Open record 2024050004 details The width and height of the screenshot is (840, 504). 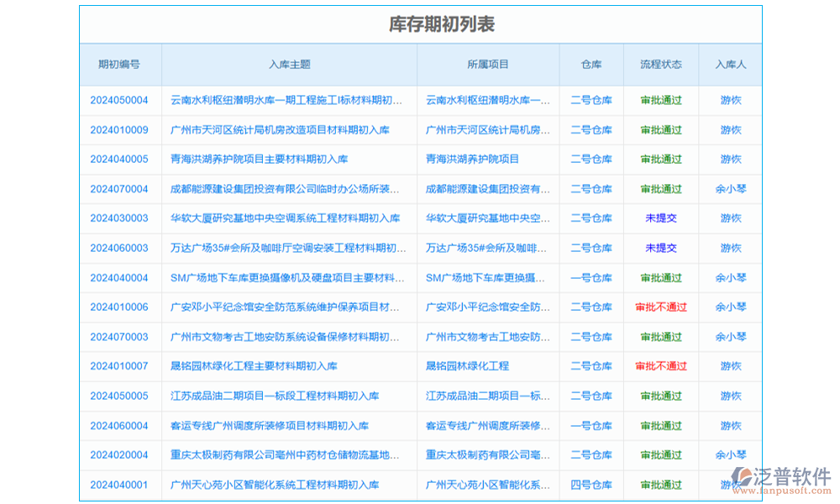click(x=118, y=100)
